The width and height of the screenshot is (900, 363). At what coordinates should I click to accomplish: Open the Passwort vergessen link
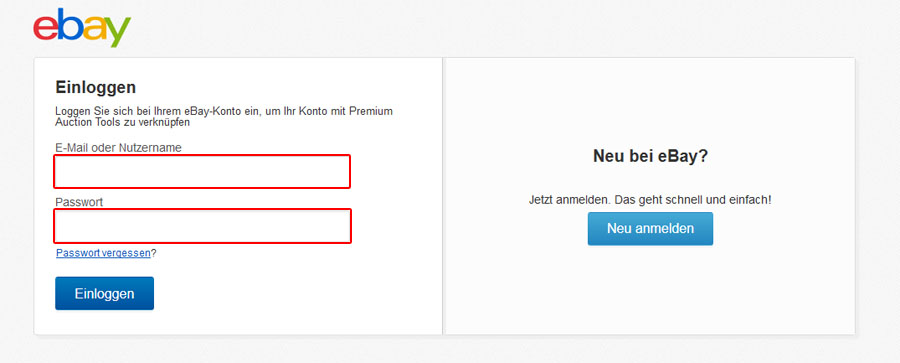click(x=103, y=253)
